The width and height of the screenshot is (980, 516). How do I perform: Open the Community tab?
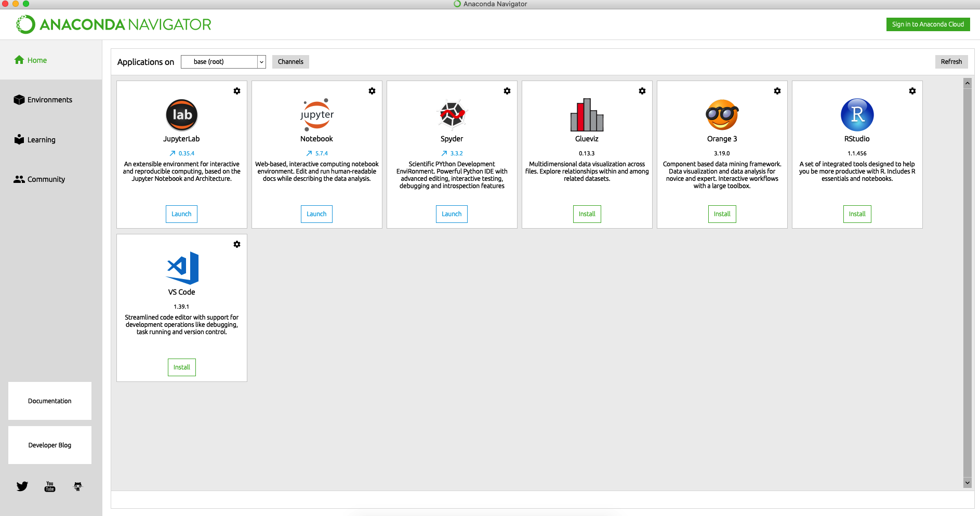(51, 179)
